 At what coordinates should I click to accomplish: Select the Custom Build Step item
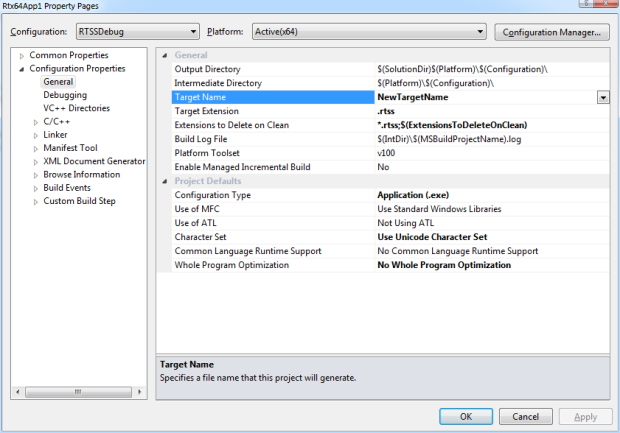[x=79, y=201]
